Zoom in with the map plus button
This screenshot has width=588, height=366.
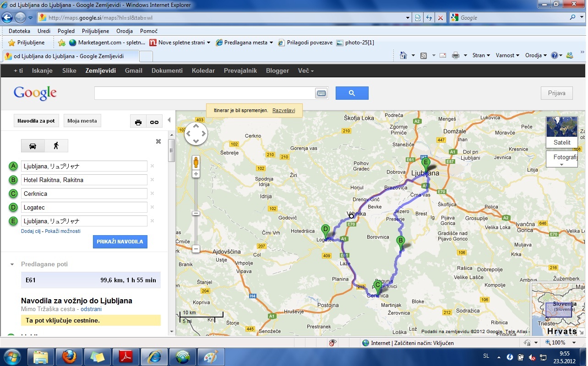196,174
